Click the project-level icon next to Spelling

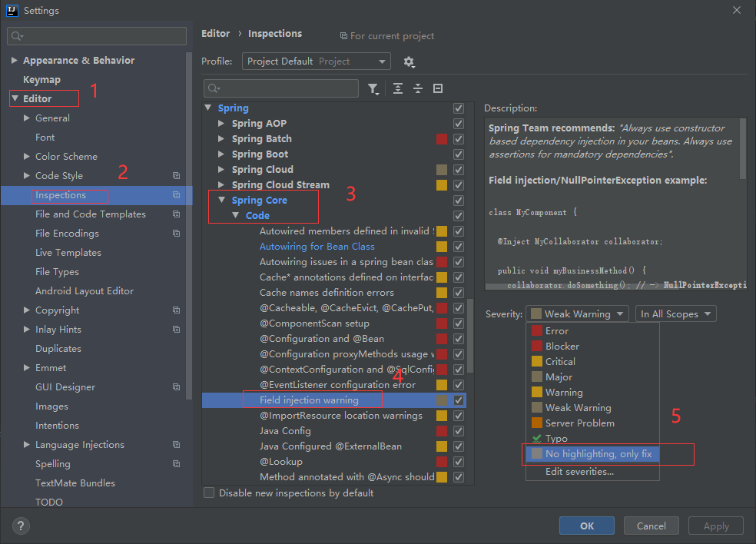pos(177,464)
